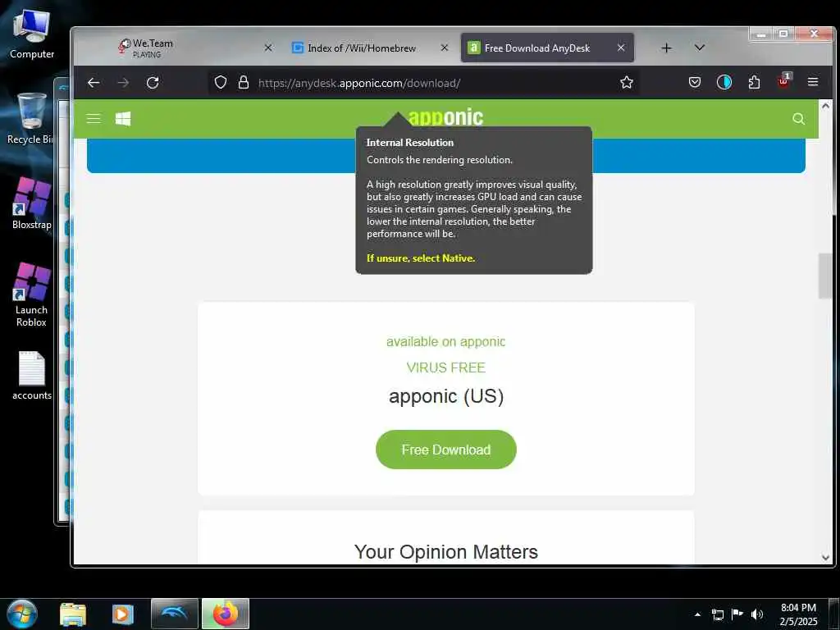Switch to Dolphin emulator in the taskbar
Image resolution: width=840 pixels, height=630 pixels.
pos(174,614)
